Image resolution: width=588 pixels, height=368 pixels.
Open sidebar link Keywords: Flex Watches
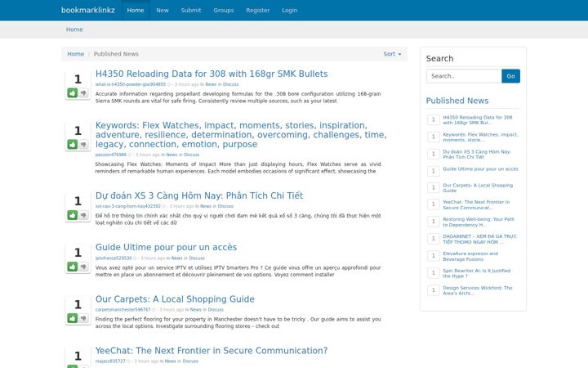pos(480,137)
